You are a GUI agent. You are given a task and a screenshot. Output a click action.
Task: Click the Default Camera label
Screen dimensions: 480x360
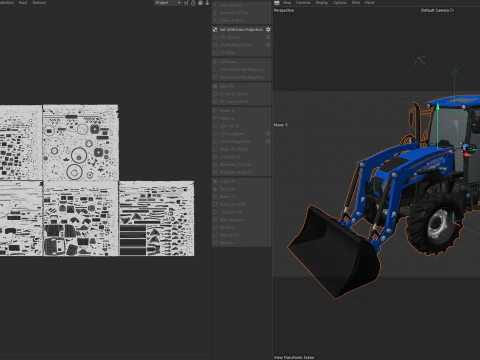click(435, 10)
